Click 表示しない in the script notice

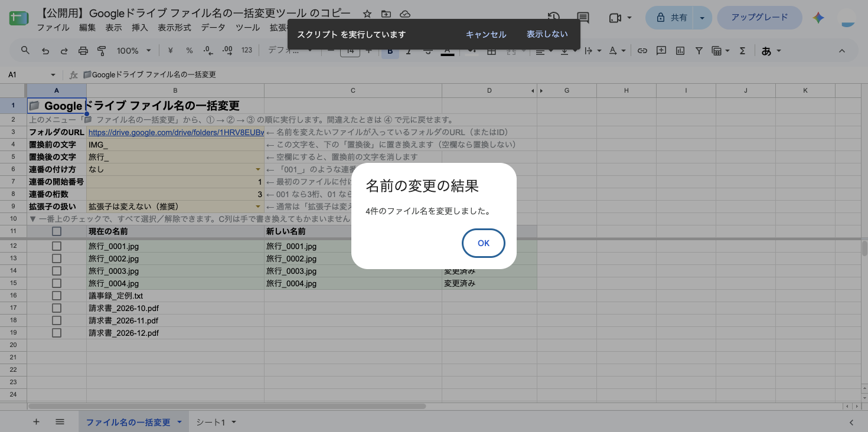[547, 34]
